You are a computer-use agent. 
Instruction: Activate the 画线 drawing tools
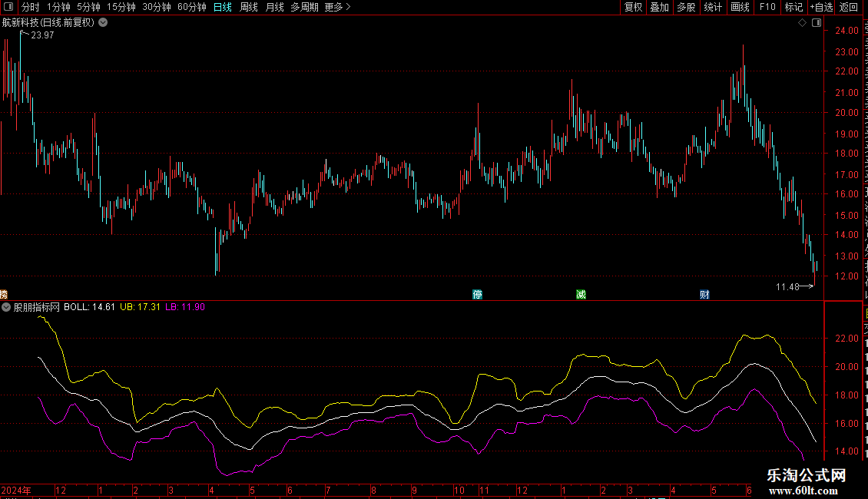(x=740, y=7)
